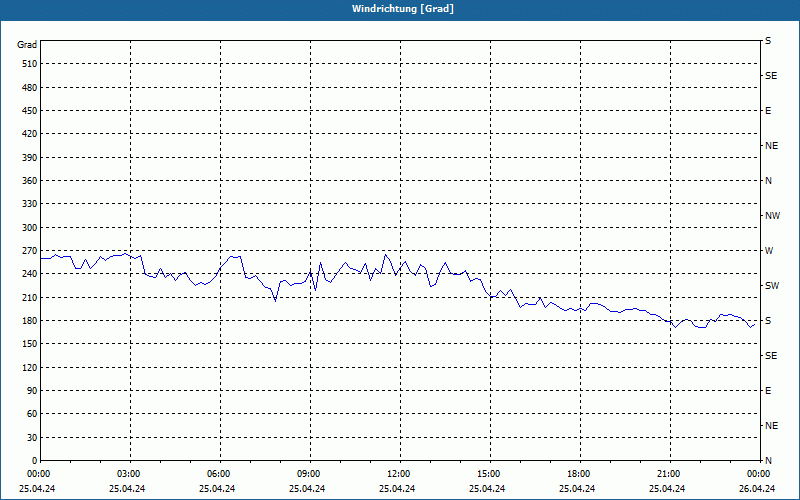Select the 25.04.24 date under the 21:00 label
This screenshot has width=800, height=500.
coord(667,489)
